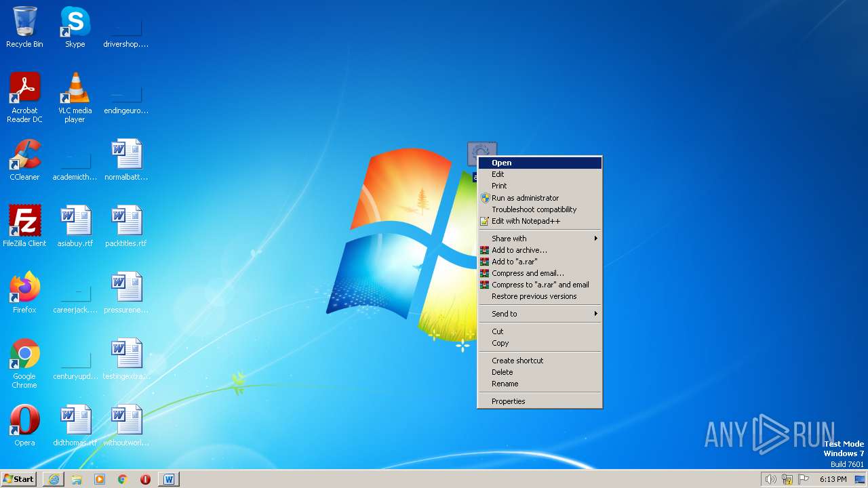The image size is (868, 488).
Task: Choose Copy in the context menu
Action: coord(540,343)
